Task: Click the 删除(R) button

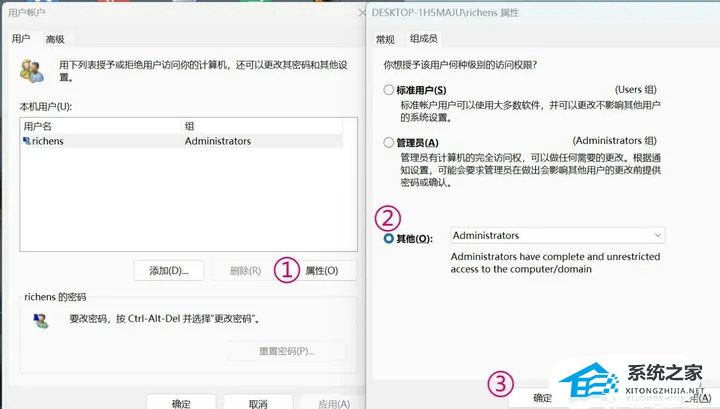Action: tap(245, 271)
